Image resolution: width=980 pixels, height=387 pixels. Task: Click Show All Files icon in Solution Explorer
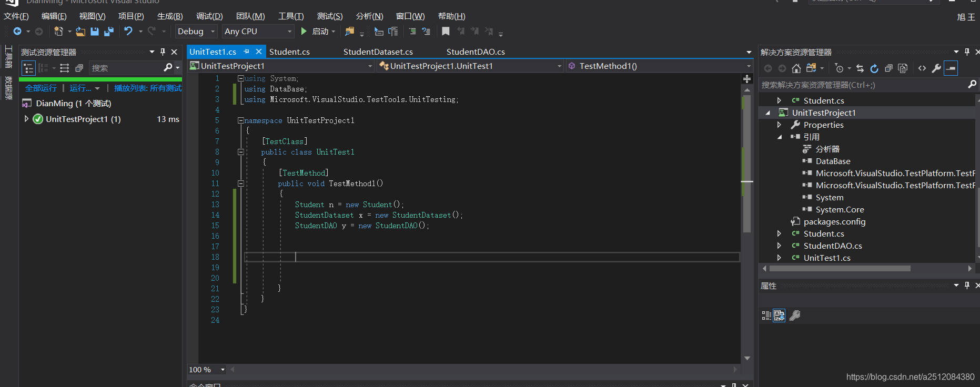(903, 68)
